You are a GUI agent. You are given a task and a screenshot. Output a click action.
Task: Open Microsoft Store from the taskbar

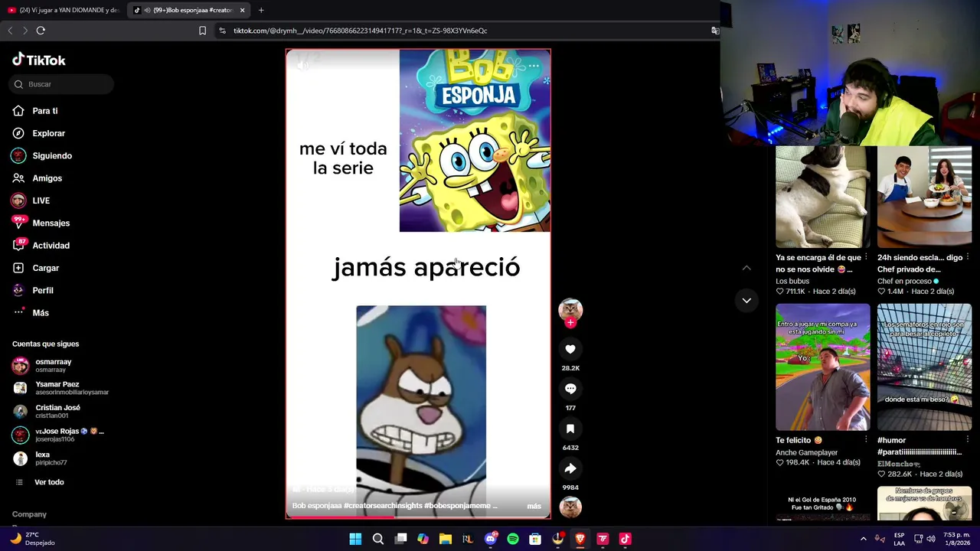(x=535, y=539)
